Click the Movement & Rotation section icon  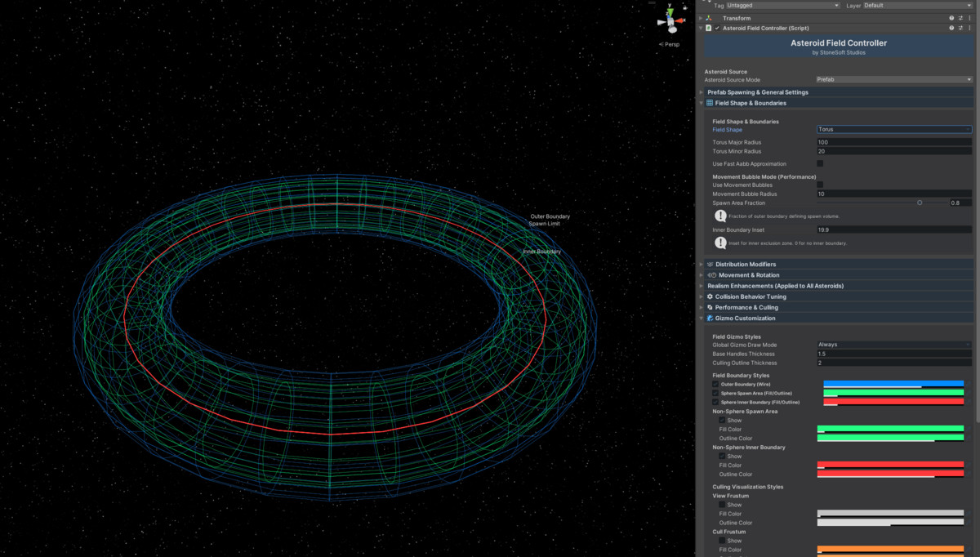pyautogui.click(x=710, y=275)
